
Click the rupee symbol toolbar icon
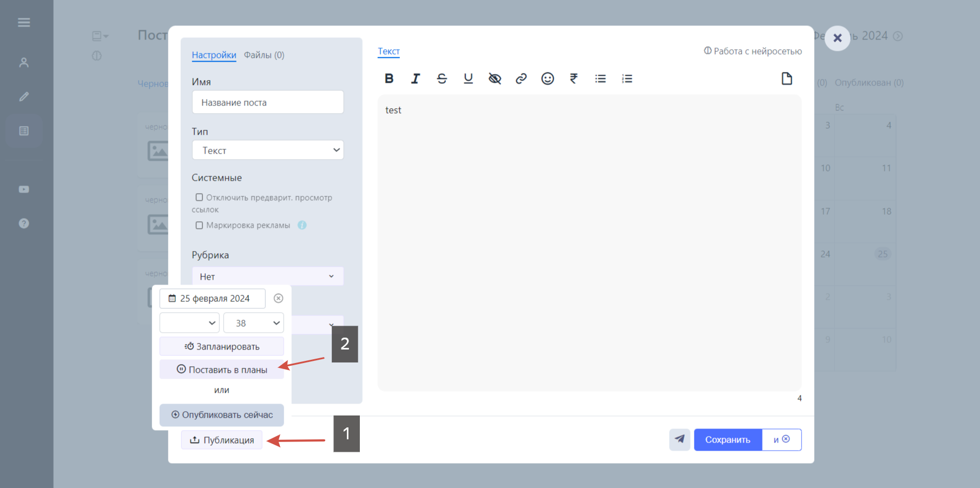[574, 78]
